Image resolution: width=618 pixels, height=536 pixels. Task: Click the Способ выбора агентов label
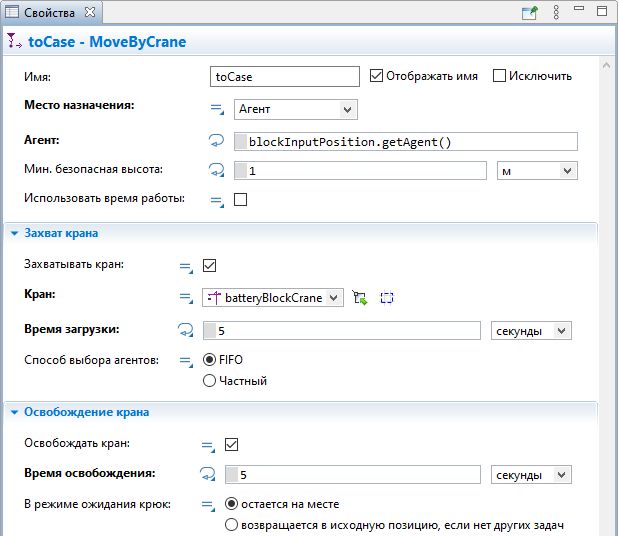(91, 360)
